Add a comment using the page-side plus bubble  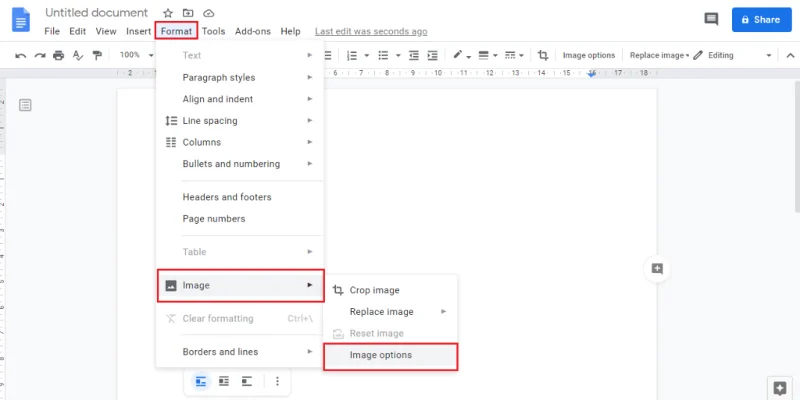(657, 269)
